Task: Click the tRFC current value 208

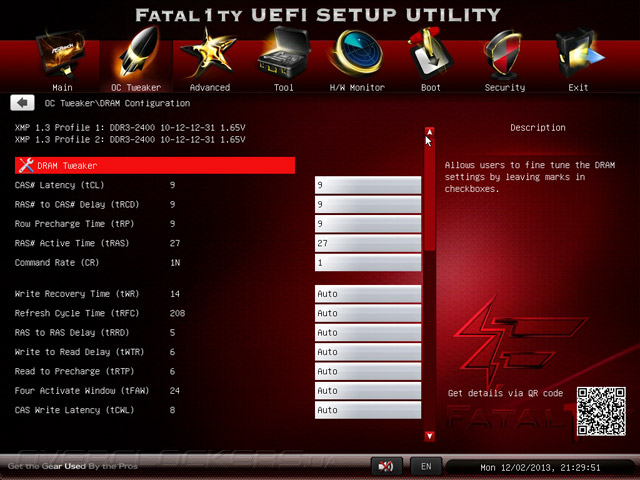Action: coord(177,313)
